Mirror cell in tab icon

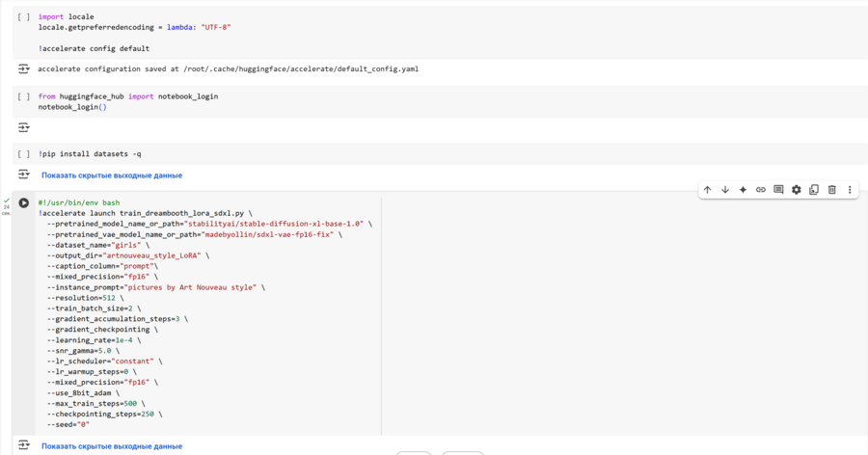(814, 190)
